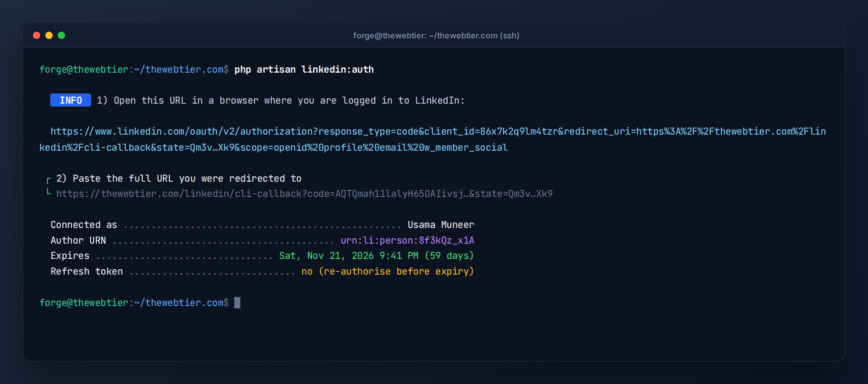Click the urn:li:person:8f3kQz_x1A value
This screenshot has width=868, height=384.
[407, 240]
